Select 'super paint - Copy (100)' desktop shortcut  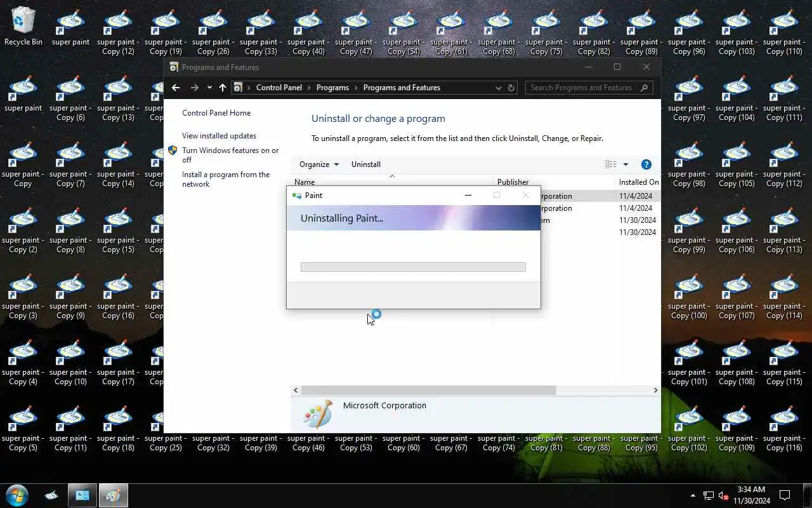689,296
